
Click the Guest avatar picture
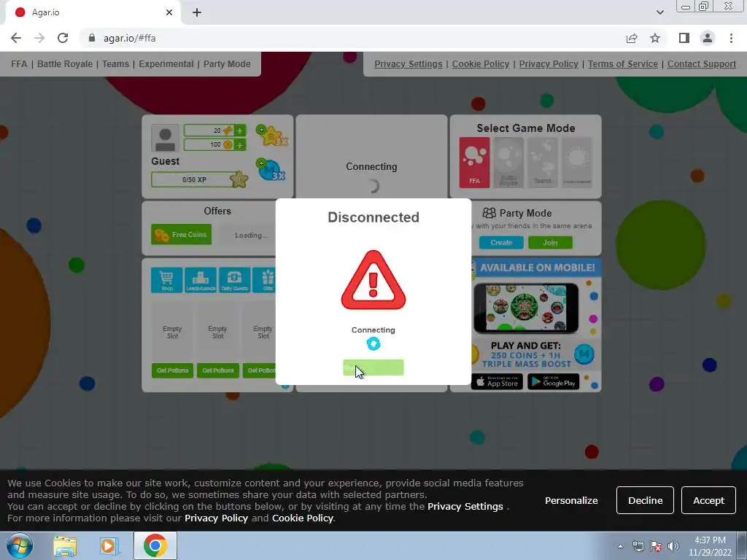pos(165,138)
